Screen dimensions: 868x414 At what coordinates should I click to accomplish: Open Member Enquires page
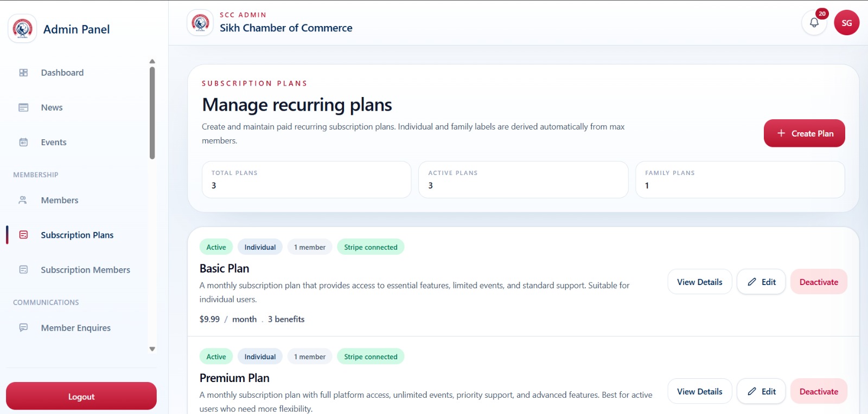(76, 327)
